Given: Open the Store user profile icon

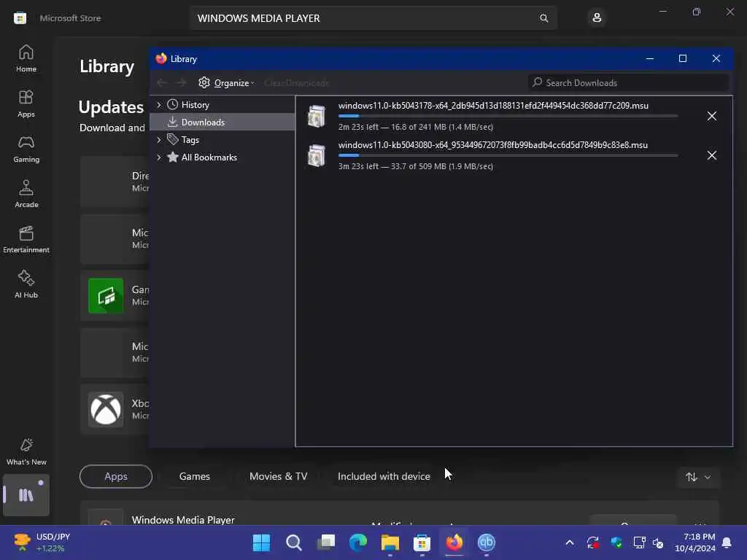Looking at the screenshot, I should [597, 18].
